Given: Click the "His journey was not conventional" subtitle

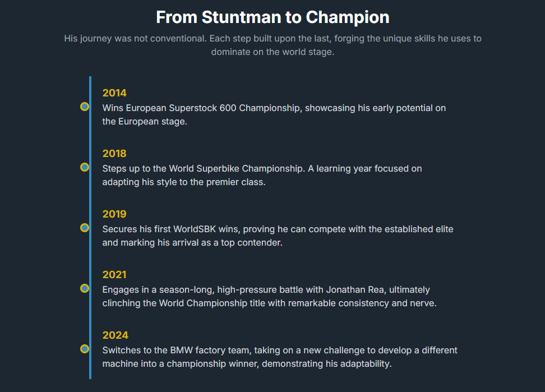Looking at the screenshot, I should [272, 39].
